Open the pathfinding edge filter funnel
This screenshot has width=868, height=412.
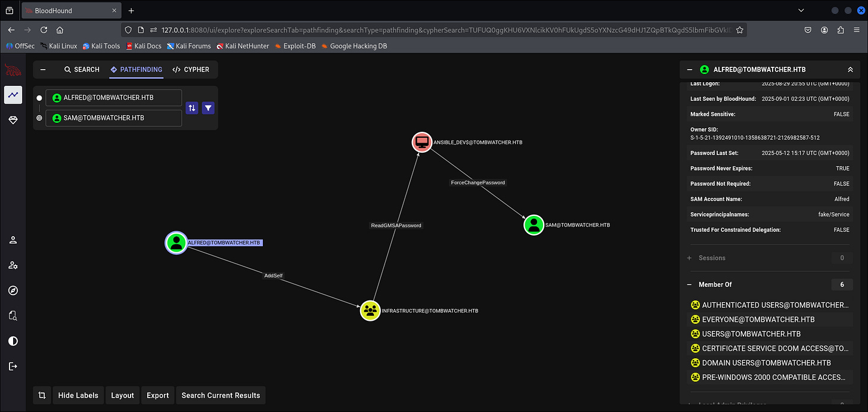(208, 108)
